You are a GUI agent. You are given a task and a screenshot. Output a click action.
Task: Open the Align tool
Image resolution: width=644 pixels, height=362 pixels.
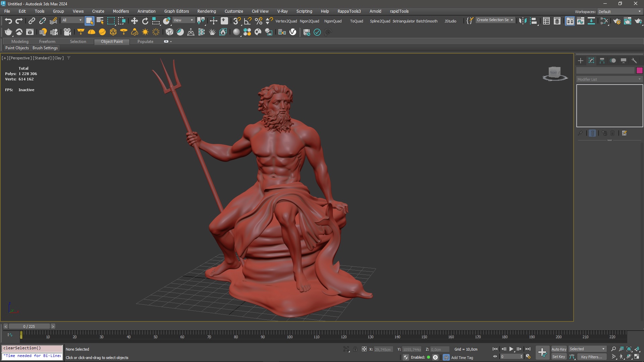(533, 21)
